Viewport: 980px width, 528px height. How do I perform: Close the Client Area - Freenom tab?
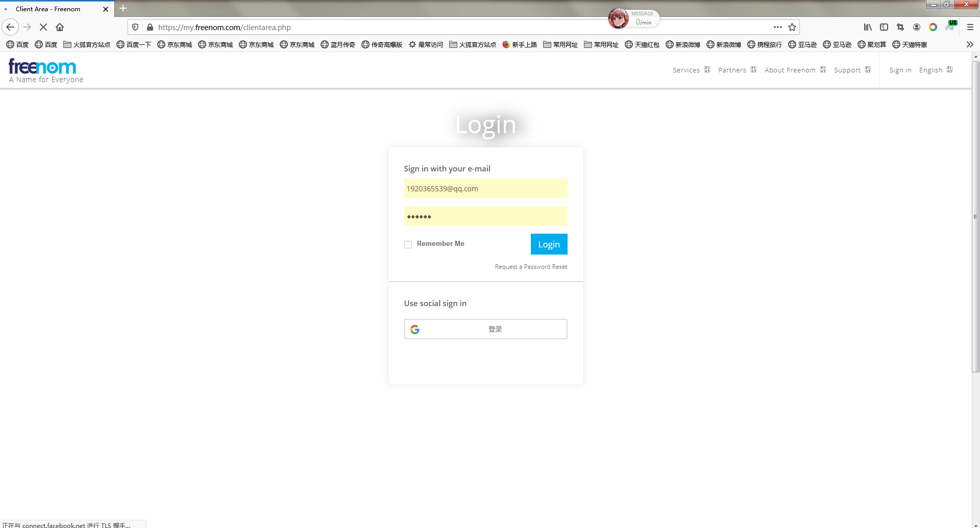pos(106,9)
